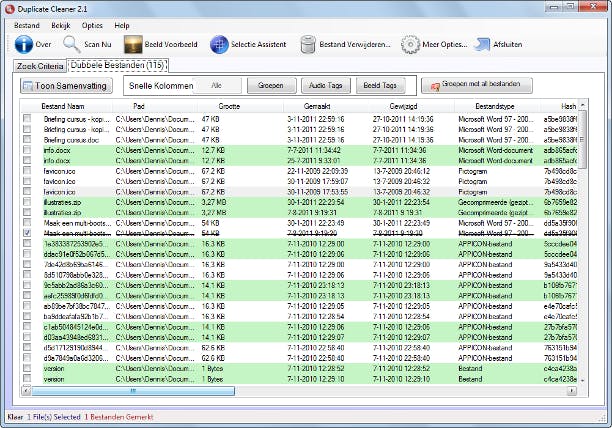The width and height of the screenshot is (612, 428).
Task: Open the Help menu
Action: pyautogui.click(x=122, y=25)
